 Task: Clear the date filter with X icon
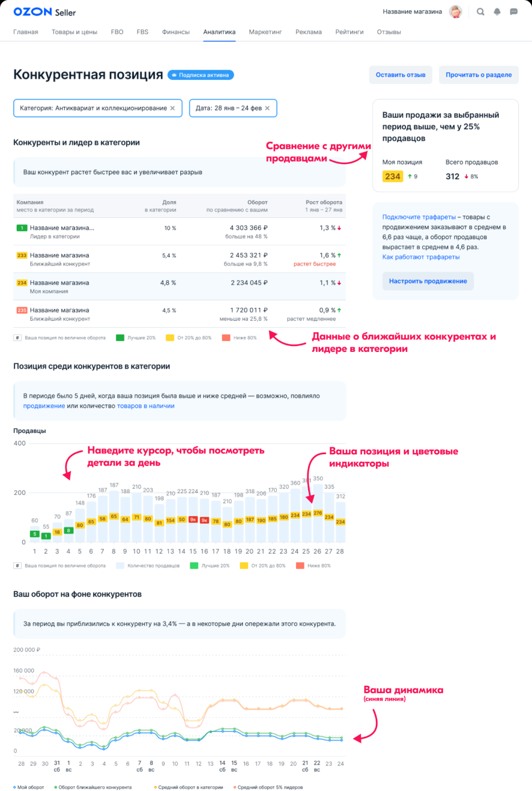268,108
